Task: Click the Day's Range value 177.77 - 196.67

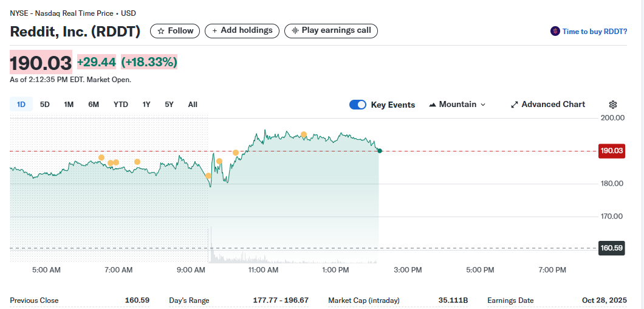Action: click(281, 300)
